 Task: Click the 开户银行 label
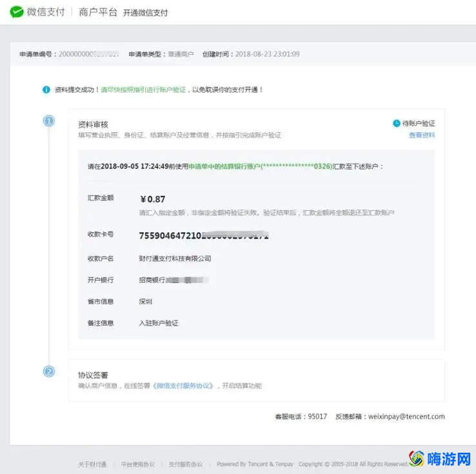point(101,280)
